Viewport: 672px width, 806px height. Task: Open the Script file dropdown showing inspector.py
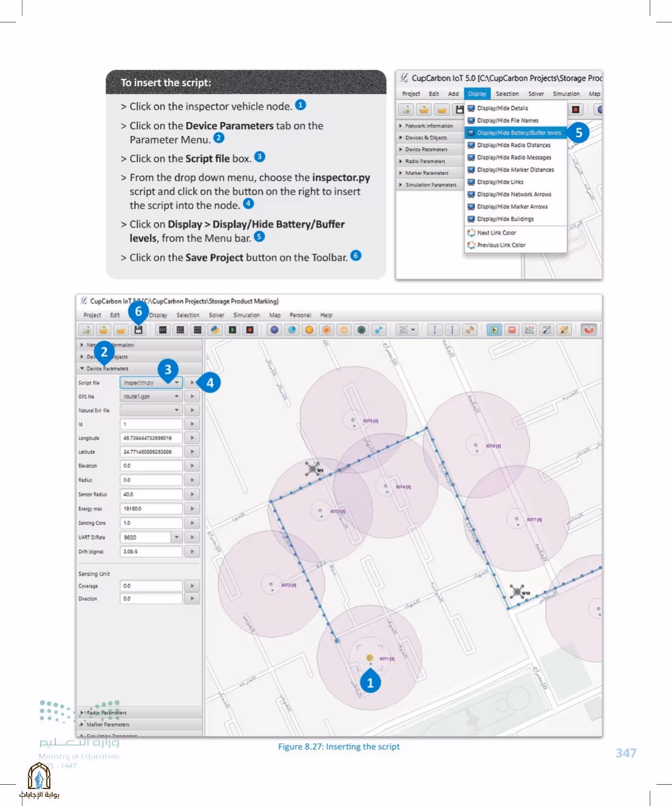[x=151, y=382]
